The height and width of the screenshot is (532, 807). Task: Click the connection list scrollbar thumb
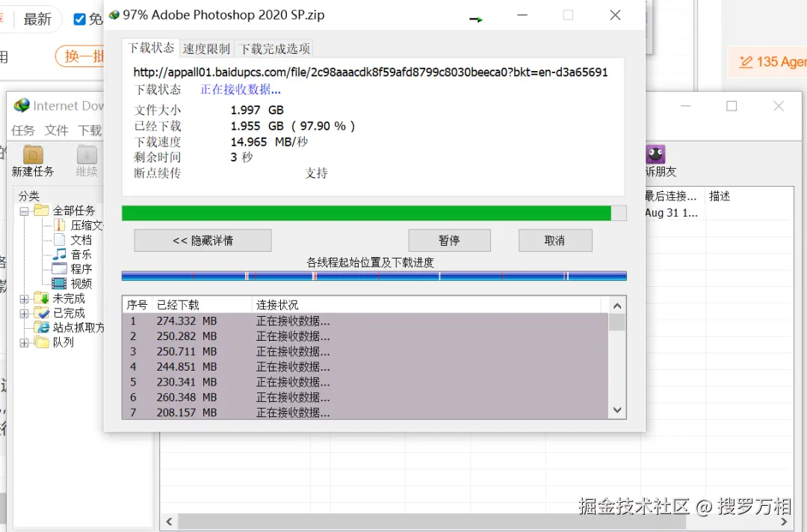[617, 322]
